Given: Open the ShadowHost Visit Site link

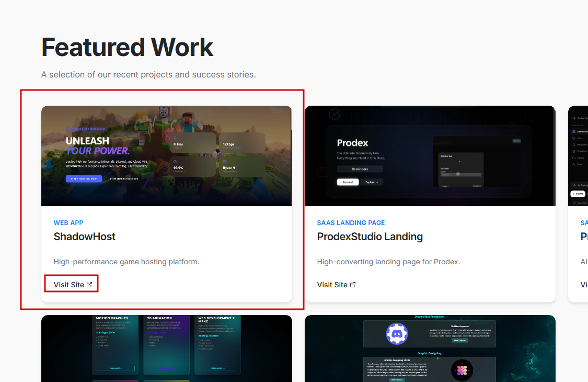Looking at the screenshot, I should pyautogui.click(x=73, y=285).
